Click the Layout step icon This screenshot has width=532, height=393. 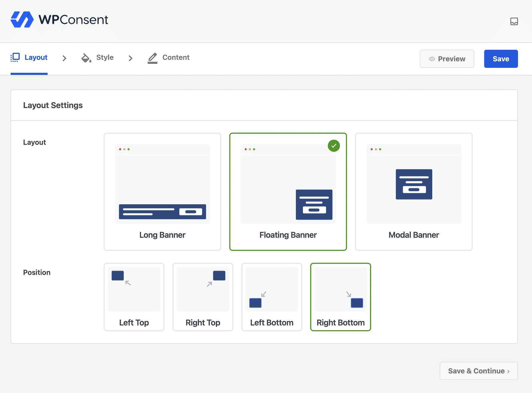point(15,57)
